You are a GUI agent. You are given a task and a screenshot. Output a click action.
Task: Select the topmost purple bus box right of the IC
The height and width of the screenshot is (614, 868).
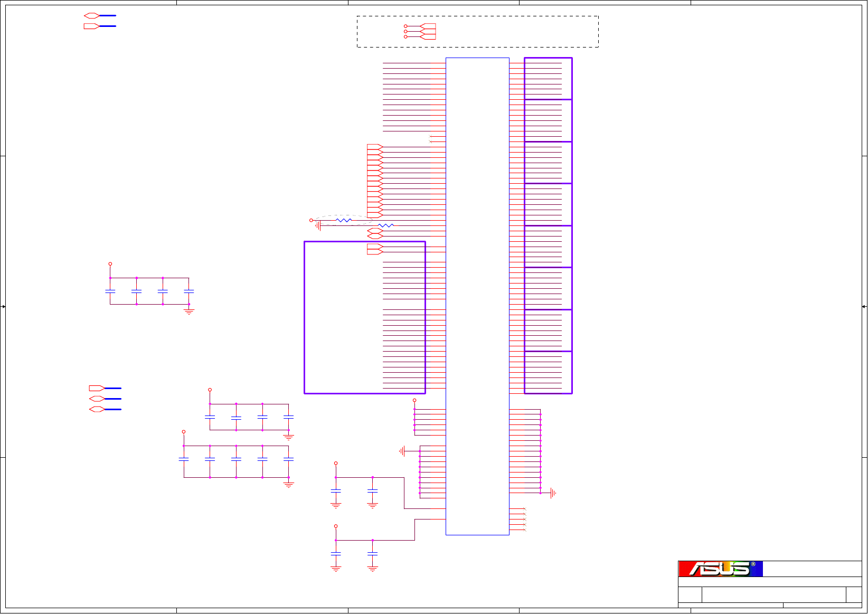tap(548, 79)
